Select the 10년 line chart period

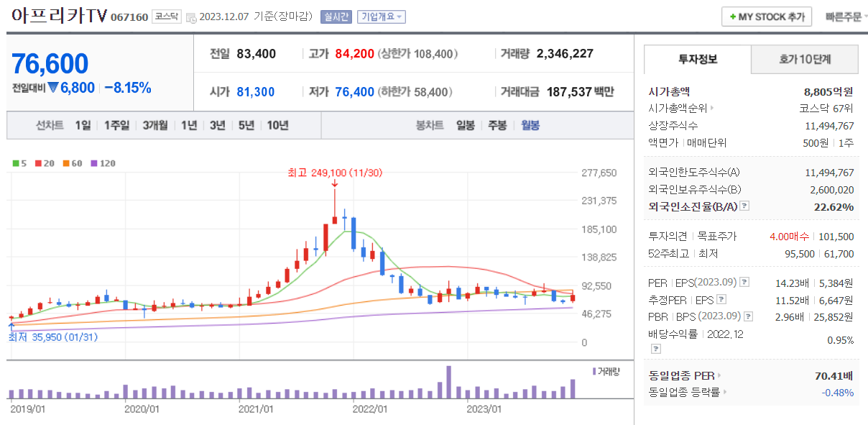[278, 125]
